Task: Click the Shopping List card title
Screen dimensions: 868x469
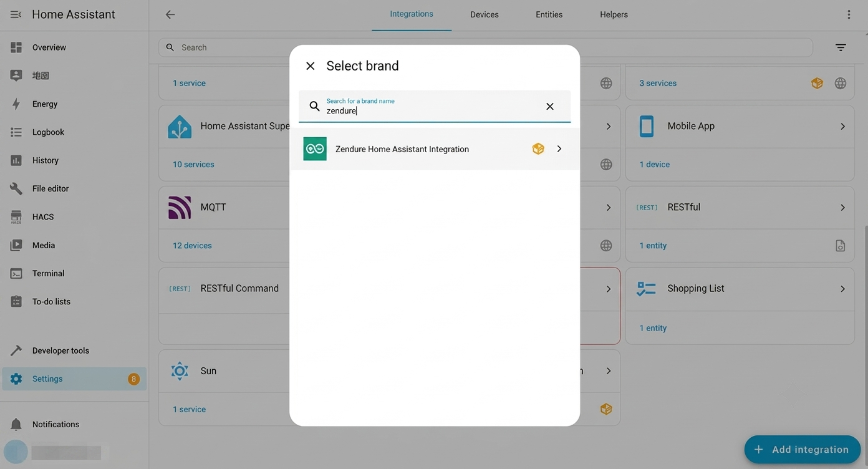Action: tap(696, 289)
